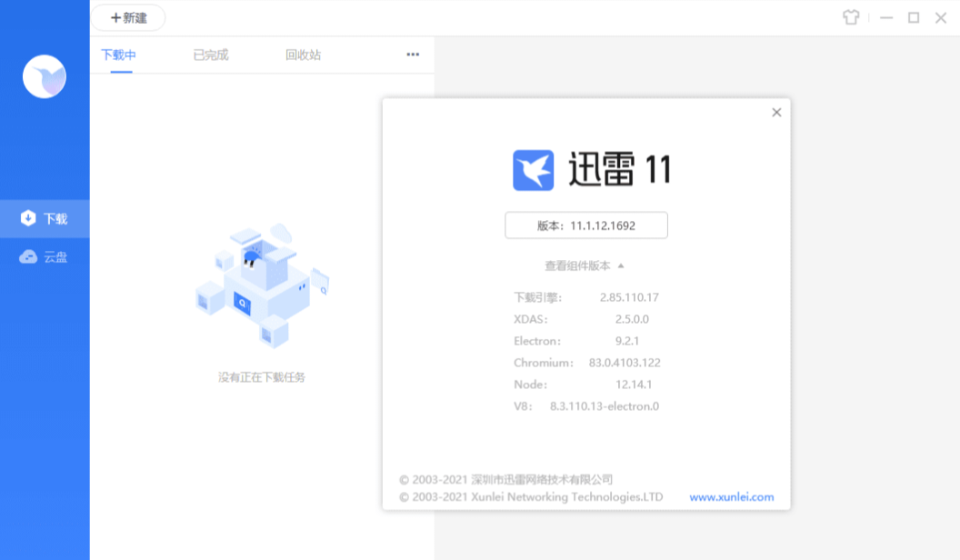Viewport: 960px width, 560px height.
Task: Click the Xunlei bird logo in about dialog
Action: point(534,170)
